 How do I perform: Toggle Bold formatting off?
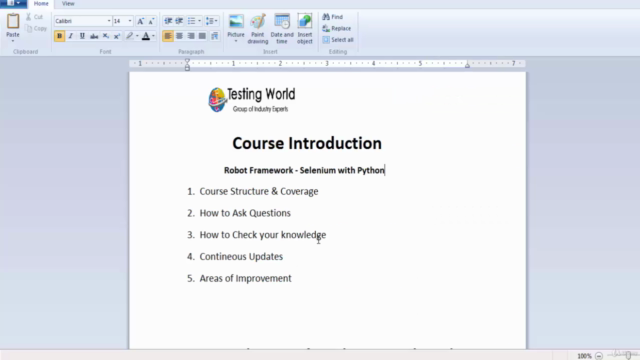[x=59, y=36]
